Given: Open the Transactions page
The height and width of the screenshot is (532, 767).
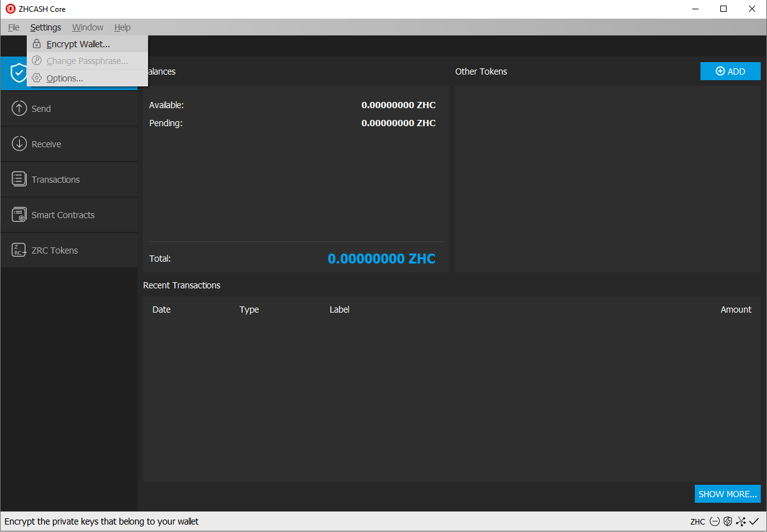Looking at the screenshot, I should [x=69, y=180].
